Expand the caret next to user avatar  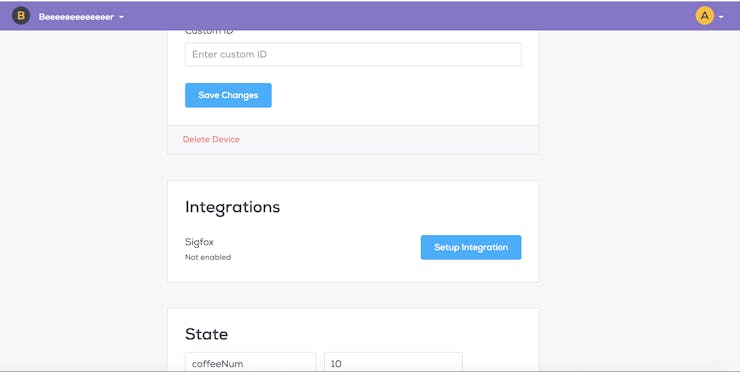coord(721,17)
